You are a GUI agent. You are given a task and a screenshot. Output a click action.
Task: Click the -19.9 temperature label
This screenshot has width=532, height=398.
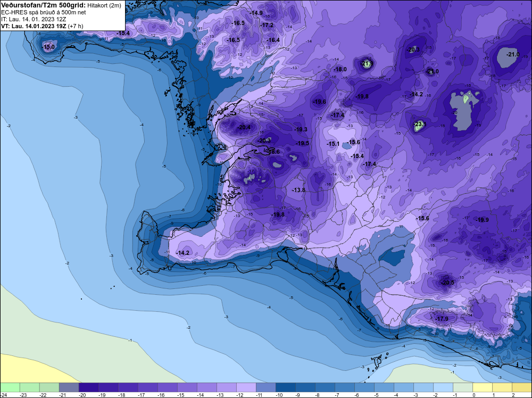[482, 220]
